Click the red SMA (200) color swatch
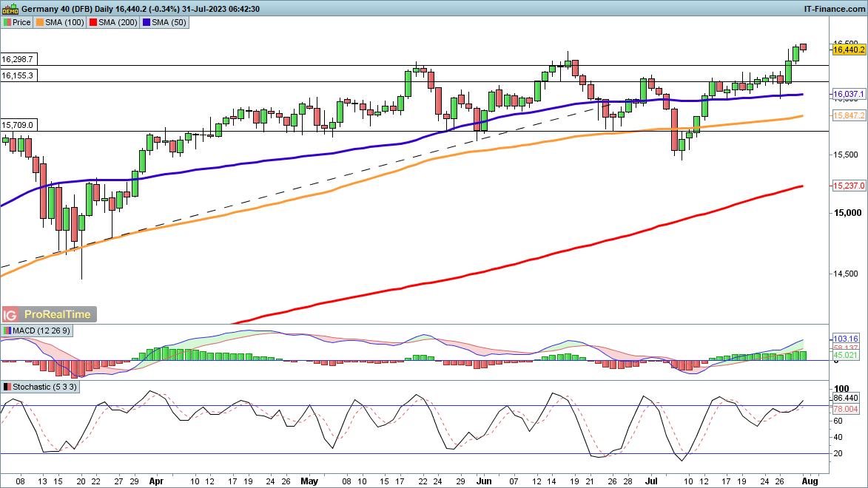The image size is (868, 488). (x=93, y=22)
